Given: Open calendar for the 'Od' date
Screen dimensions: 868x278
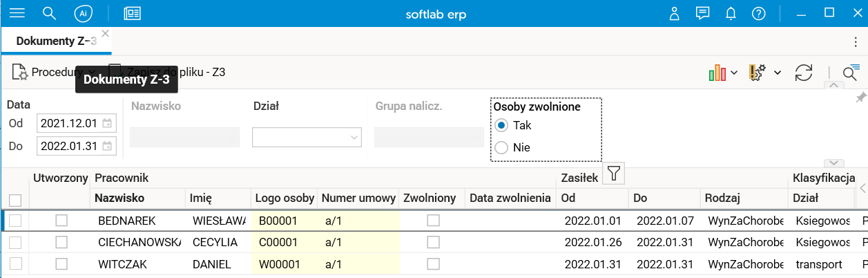Looking at the screenshot, I should coord(107,124).
